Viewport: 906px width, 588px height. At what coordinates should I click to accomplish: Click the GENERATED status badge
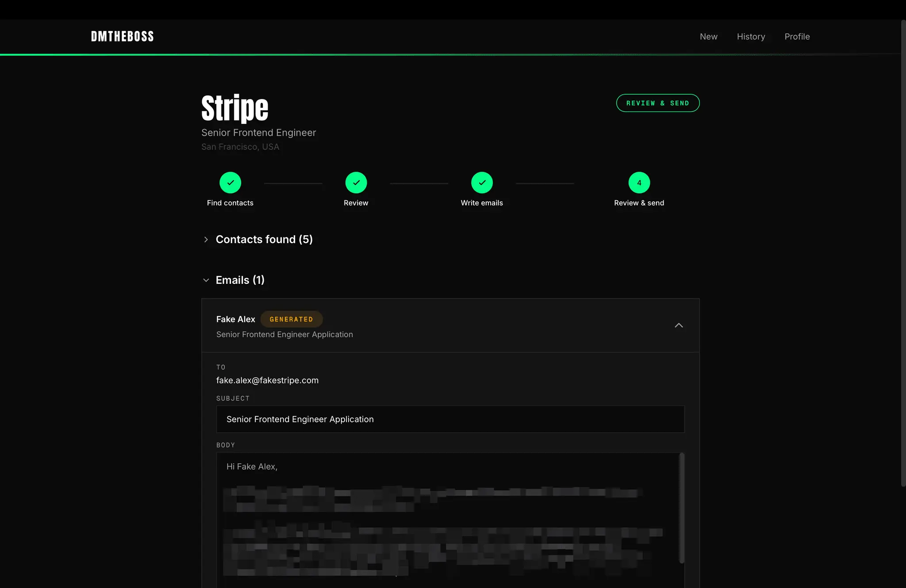291,319
